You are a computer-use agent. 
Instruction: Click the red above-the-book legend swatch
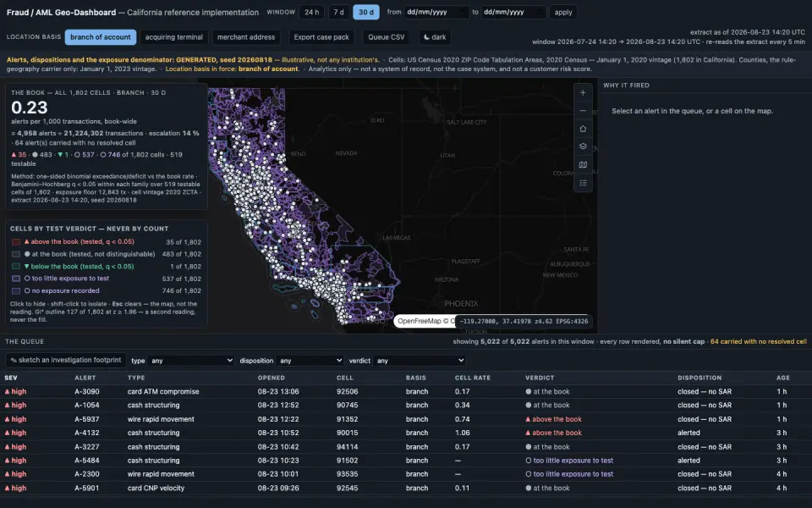click(x=16, y=241)
